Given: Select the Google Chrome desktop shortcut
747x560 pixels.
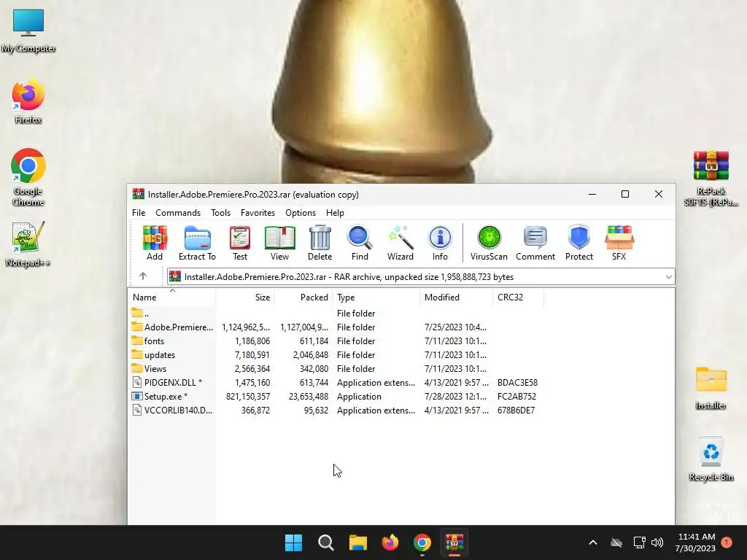Looking at the screenshot, I should 28,177.
